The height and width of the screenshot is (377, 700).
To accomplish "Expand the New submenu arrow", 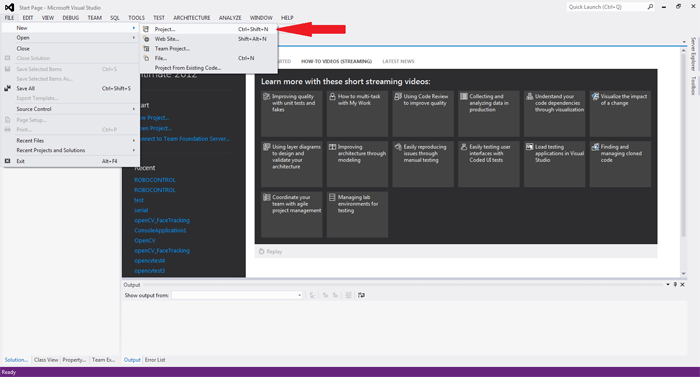I will pyautogui.click(x=133, y=28).
